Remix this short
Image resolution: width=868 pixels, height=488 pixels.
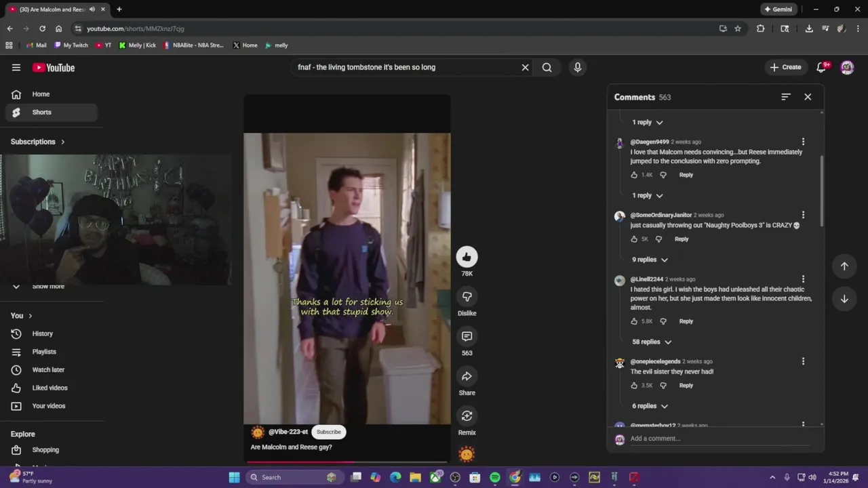[x=467, y=416]
